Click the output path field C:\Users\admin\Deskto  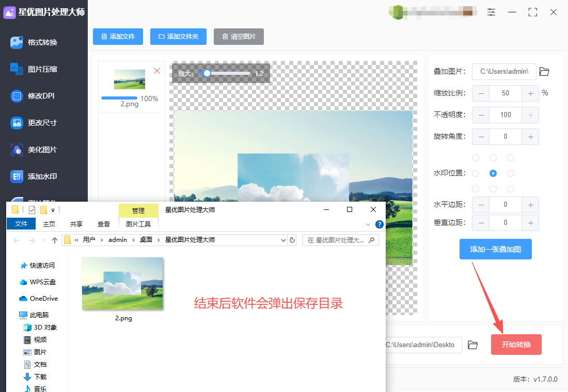(424, 345)
